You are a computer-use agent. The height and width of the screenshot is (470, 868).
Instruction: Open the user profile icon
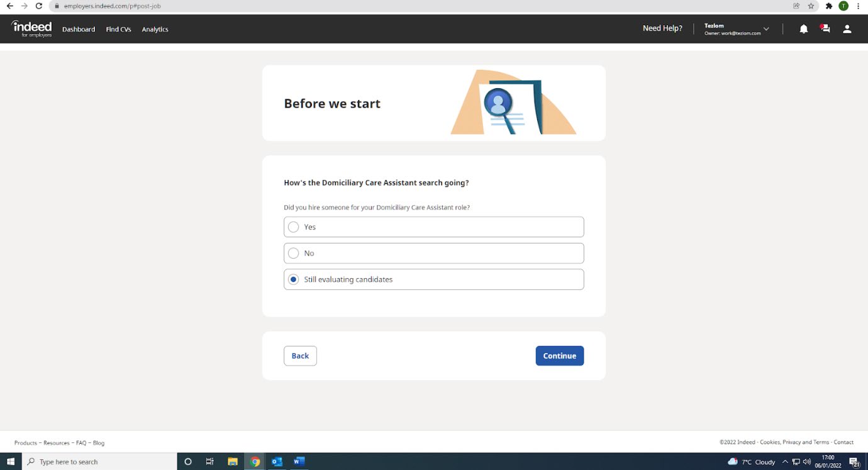[847, 29]
